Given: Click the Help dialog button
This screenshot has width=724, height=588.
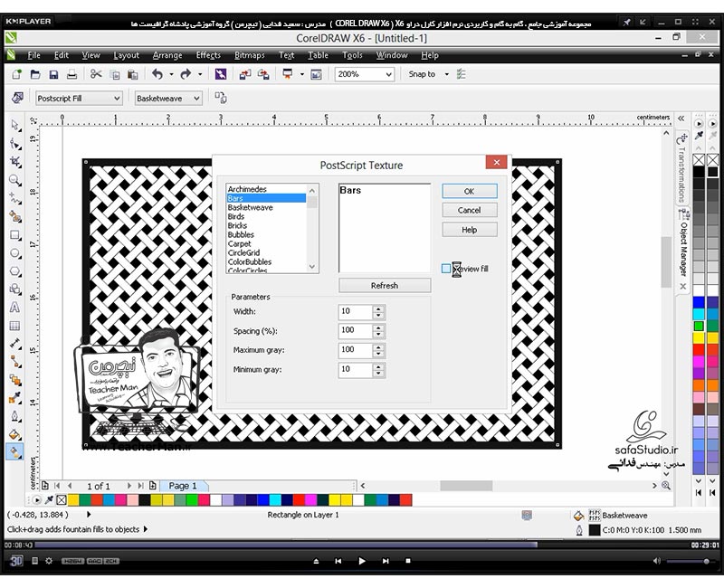Looking at the screenshot, I should [470, 230].
